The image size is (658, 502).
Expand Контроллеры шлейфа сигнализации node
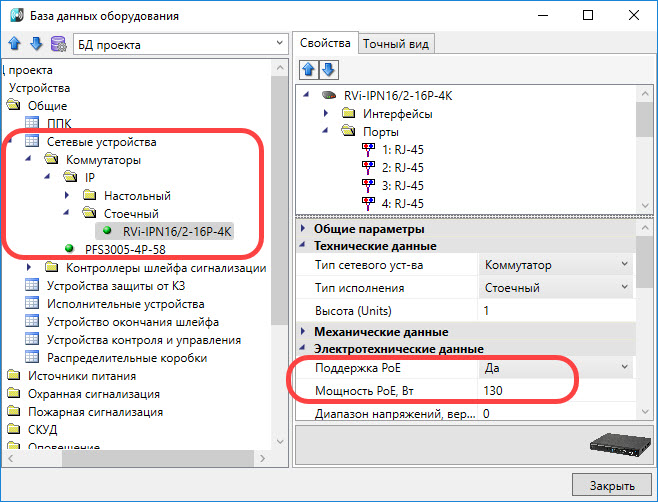[28, 267]
